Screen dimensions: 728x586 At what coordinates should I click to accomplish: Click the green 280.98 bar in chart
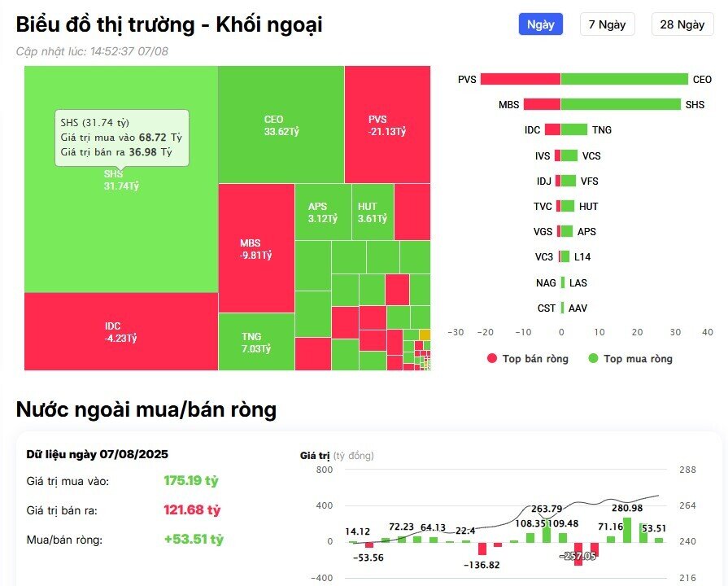[x=627, y=530]
